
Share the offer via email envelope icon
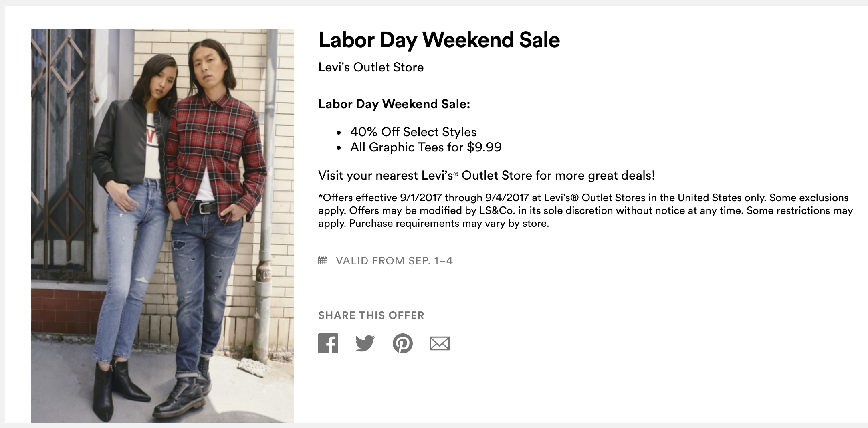point(439,343)
